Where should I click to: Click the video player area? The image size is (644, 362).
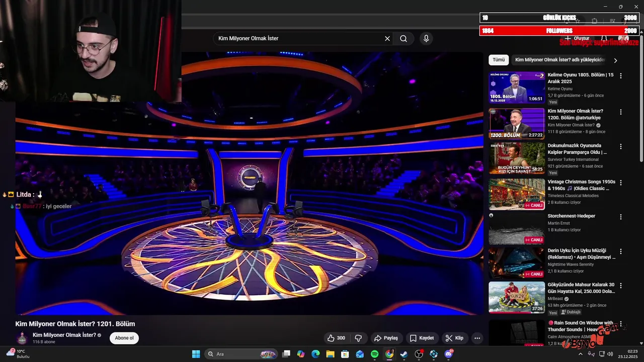point(249,184)
